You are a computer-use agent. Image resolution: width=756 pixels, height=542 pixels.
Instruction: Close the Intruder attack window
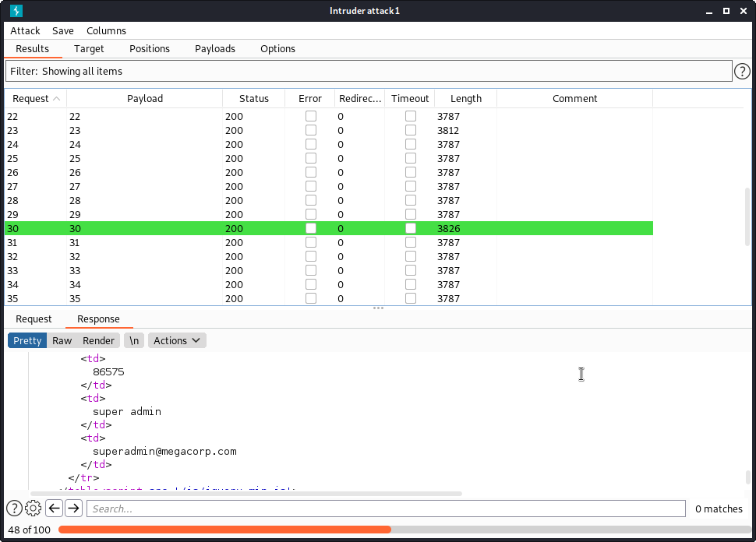(744, 11)
